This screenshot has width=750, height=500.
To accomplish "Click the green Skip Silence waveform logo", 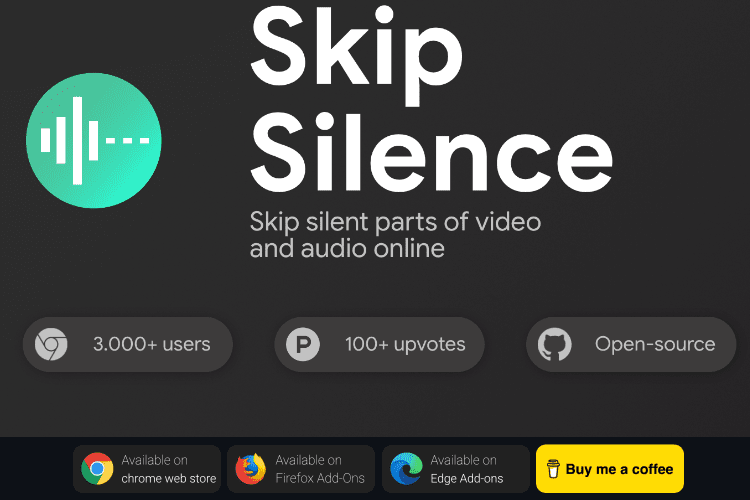I will (94, 140).
